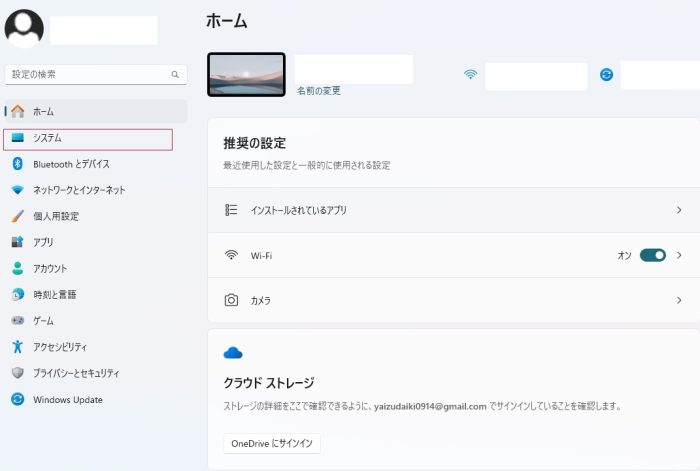The height and width of the screenshot is (471, 700).
Task: Click the camera icon in recommended settings
Action: point(231,300)
